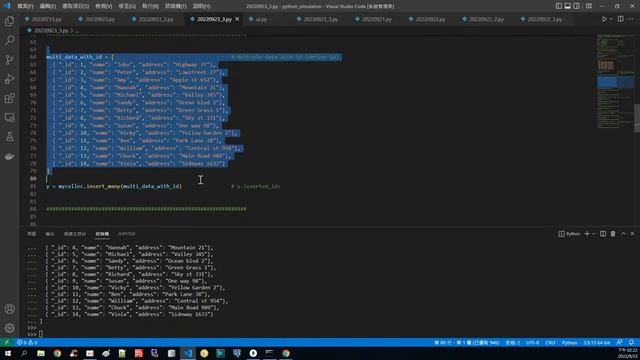The image size is (640, 360).
Task: Change CRLF end of line sequence
Action: point(550,342)
